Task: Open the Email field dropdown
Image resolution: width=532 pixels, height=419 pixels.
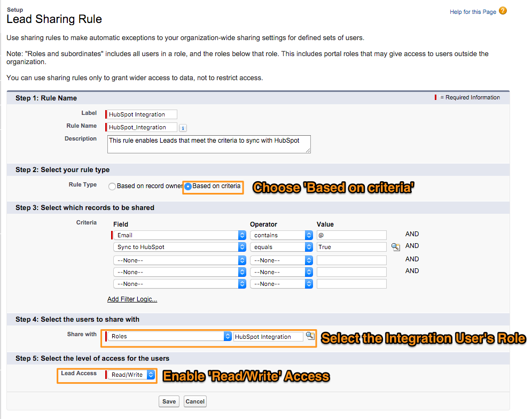Action: (179, 235)
